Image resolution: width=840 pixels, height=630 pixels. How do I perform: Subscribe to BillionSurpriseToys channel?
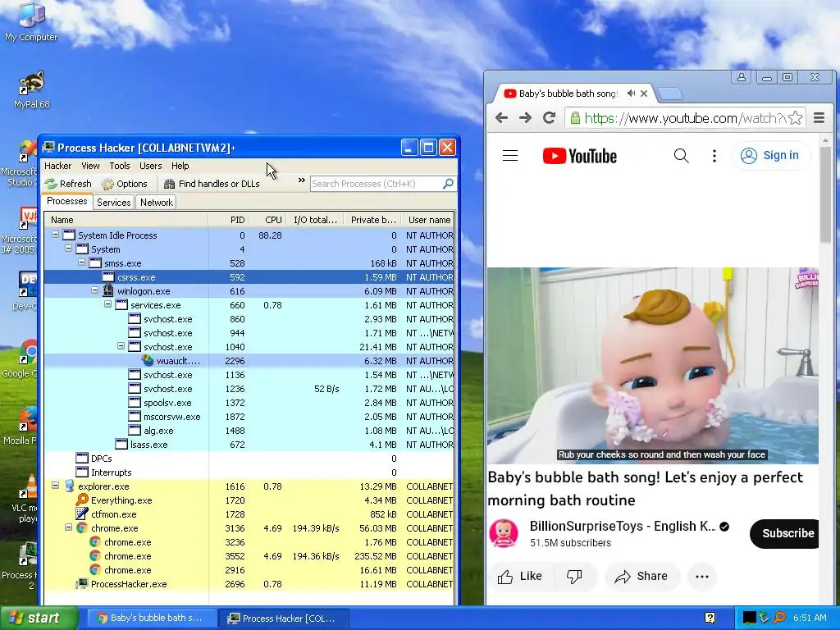[x=784, y=533]
